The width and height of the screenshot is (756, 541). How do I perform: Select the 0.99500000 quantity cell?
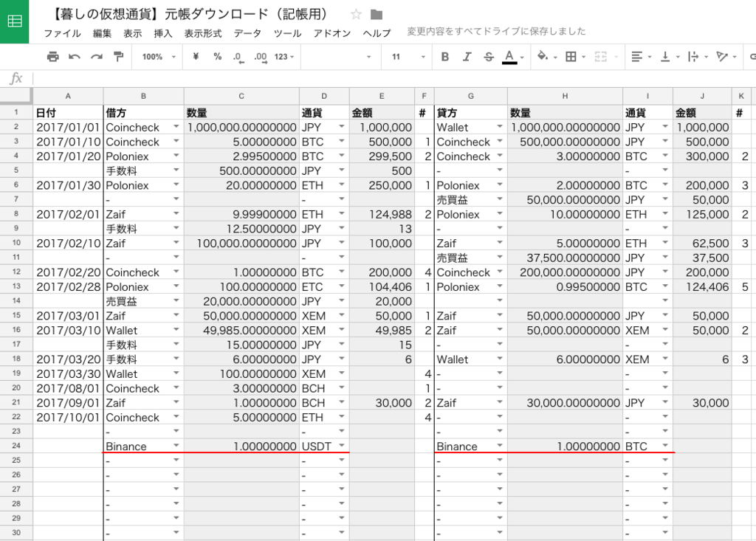tap(565, 287)
